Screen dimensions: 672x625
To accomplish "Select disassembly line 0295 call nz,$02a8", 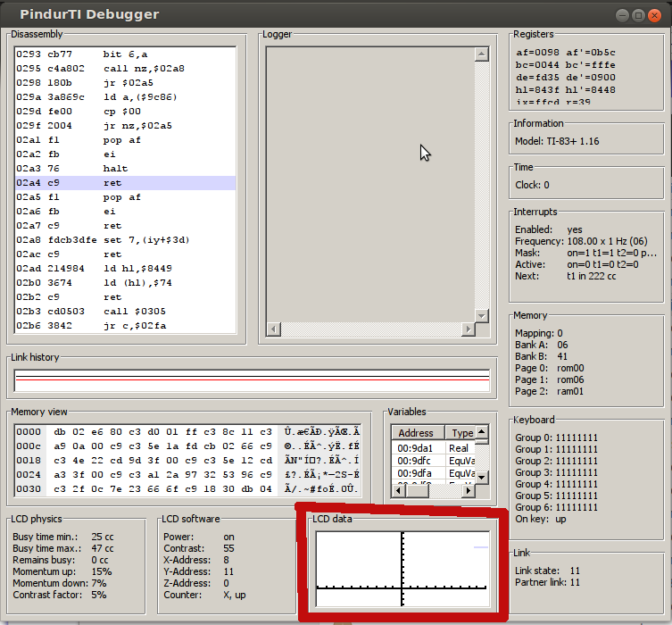I will tap(125, 69).
